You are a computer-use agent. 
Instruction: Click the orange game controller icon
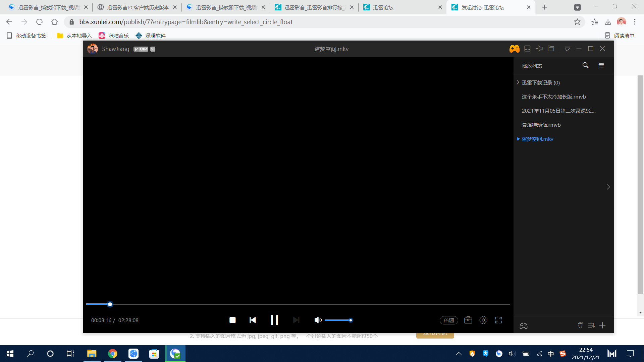click(514, 49)
